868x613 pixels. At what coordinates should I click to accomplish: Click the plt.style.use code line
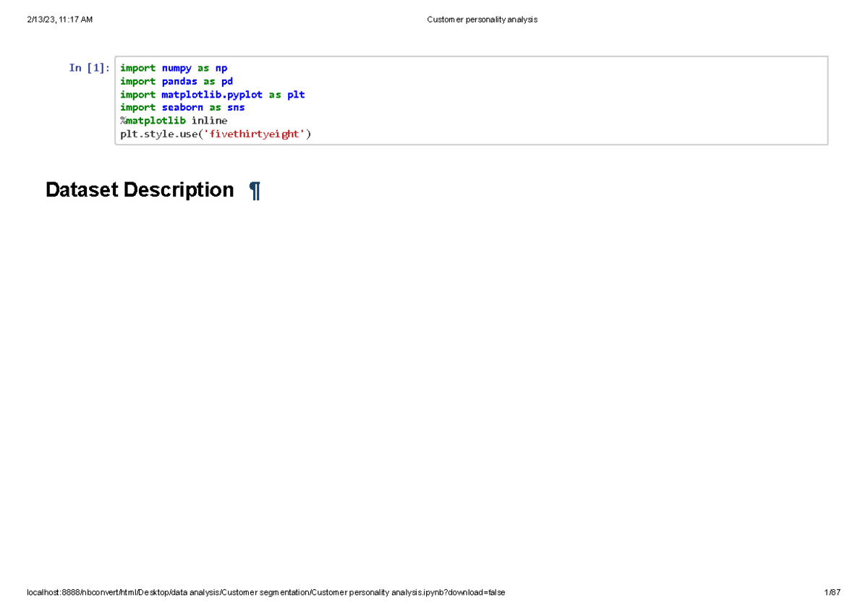point(216,134)
